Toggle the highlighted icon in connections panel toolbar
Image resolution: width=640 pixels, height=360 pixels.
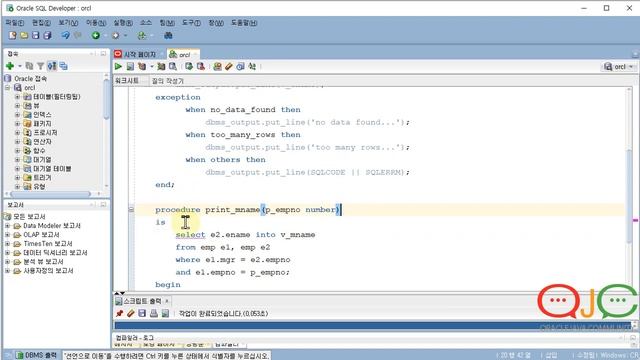(x=52, y=66)
